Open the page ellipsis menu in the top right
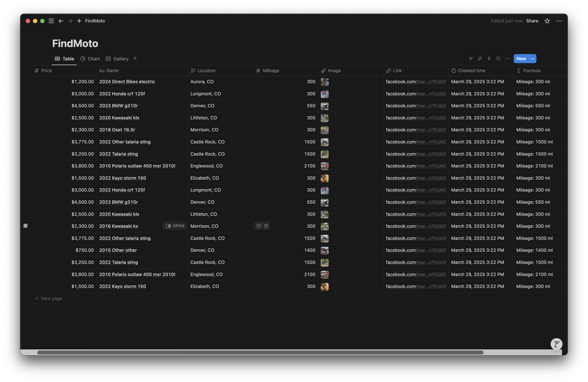 (559, 21)
